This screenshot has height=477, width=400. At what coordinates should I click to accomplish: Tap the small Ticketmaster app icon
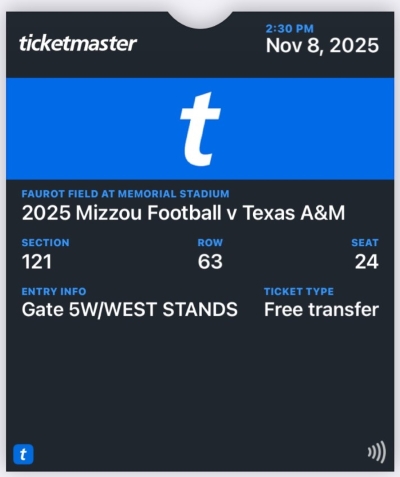[x=23, y=454]
